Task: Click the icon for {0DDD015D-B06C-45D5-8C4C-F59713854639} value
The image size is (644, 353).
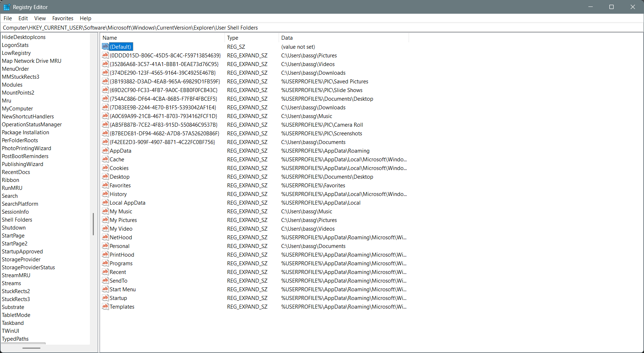Action: 105,55
